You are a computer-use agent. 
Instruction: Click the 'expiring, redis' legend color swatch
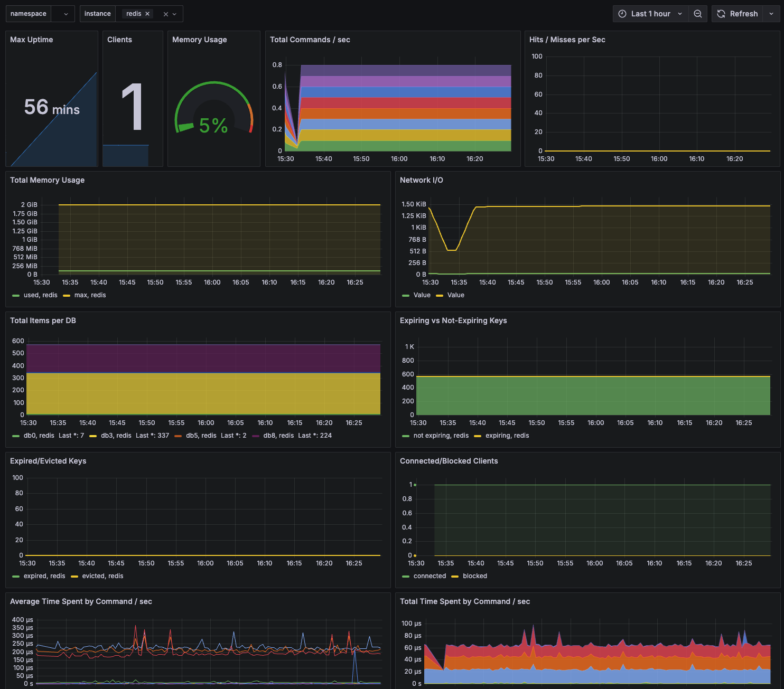coord(478,436)
